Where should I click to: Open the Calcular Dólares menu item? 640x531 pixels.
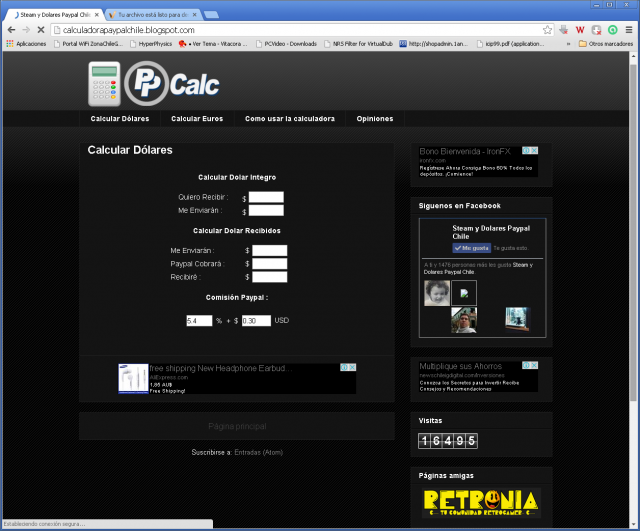point(120,118)
